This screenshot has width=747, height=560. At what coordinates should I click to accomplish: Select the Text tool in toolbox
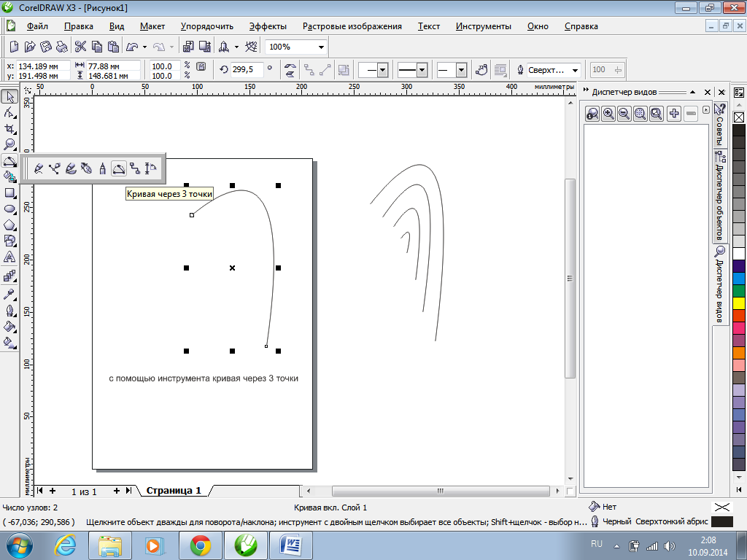click(x=9, y=257)
